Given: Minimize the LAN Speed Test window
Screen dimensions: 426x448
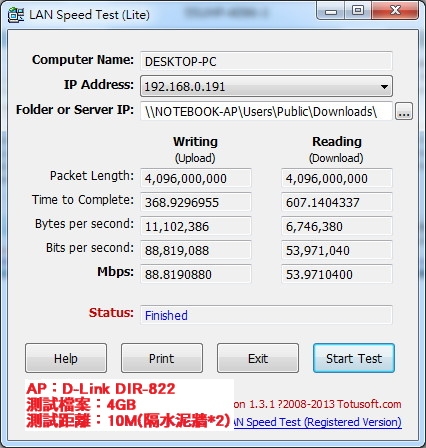Looking at the screenshot, I should pos(331,11).
